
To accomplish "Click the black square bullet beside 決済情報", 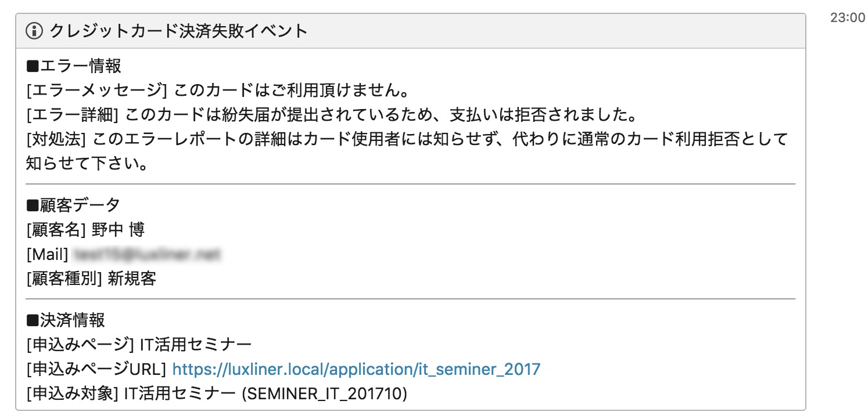I will pos(33,320).
